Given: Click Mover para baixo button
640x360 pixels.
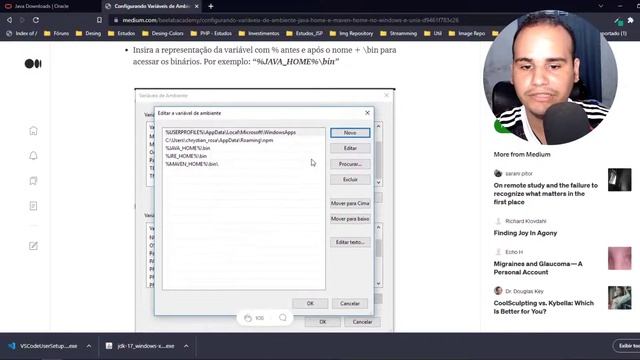Looking at the screenshot, I should (350, 219).
